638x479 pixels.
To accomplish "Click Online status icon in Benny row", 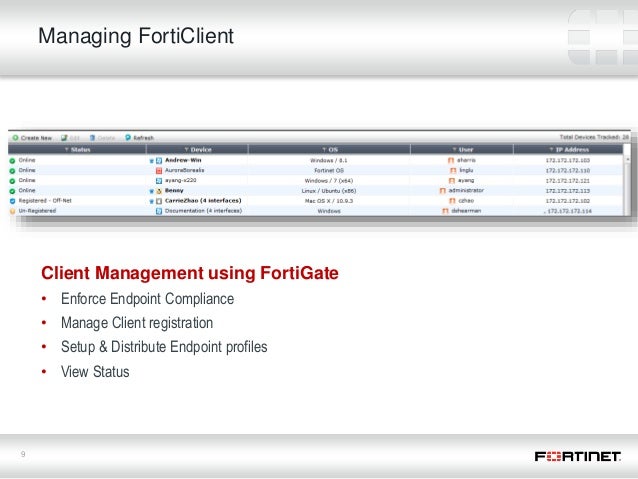I will [x=12, y=191].
